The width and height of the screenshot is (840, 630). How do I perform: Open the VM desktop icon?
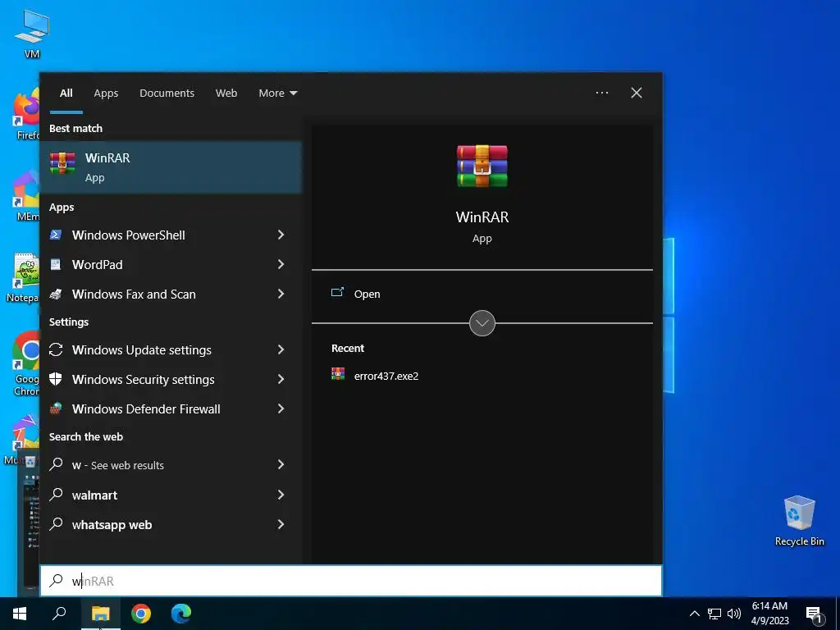point(32,33)
